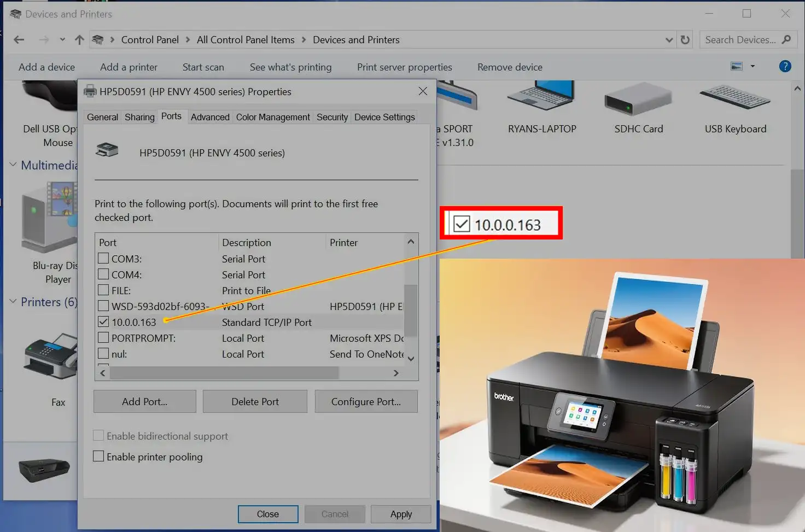
Task: Click All Control Panel Items breadcrumb
Action: pos(246,40)
